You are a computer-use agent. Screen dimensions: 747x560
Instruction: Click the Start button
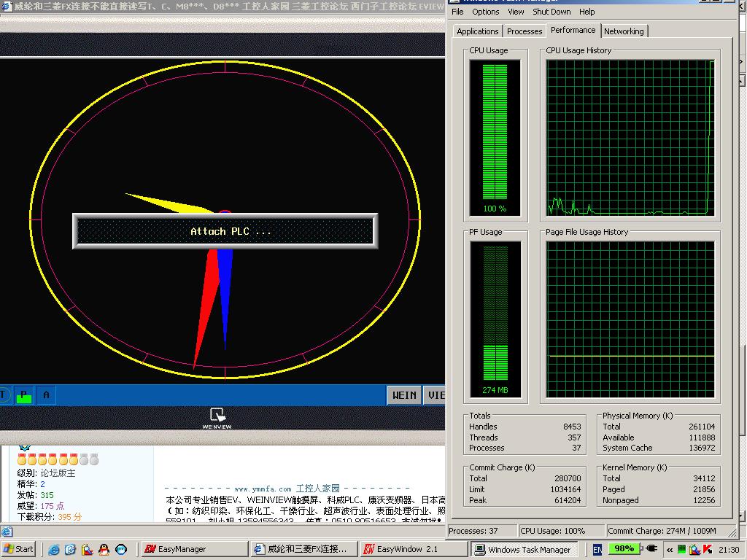[19, 549]
